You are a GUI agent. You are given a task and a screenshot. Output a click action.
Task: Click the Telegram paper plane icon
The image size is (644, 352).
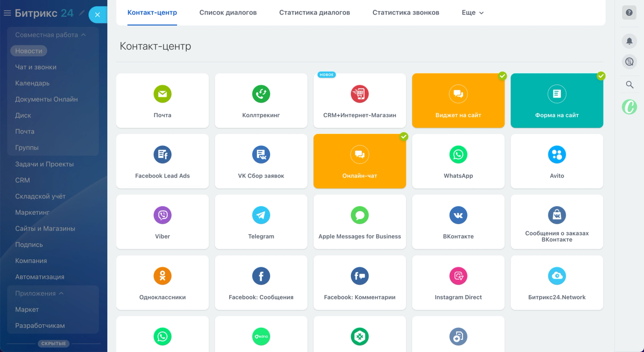[x=261, y=215]
